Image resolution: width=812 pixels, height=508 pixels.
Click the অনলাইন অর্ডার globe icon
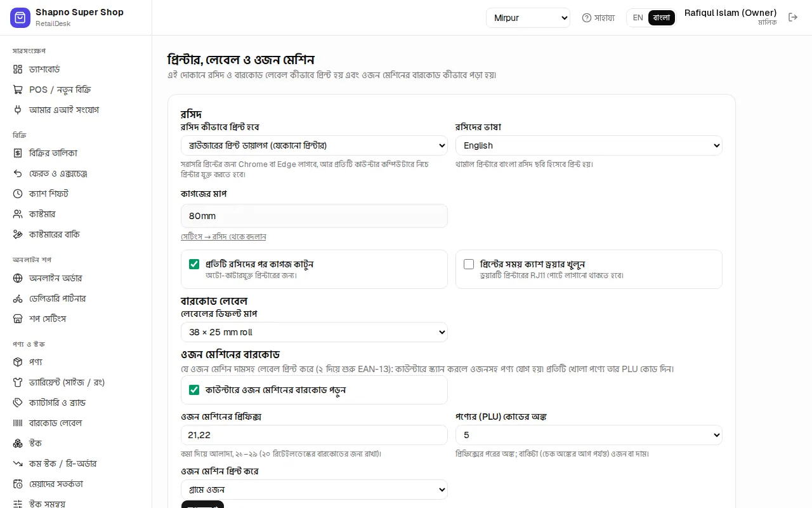tap(18, 278)
